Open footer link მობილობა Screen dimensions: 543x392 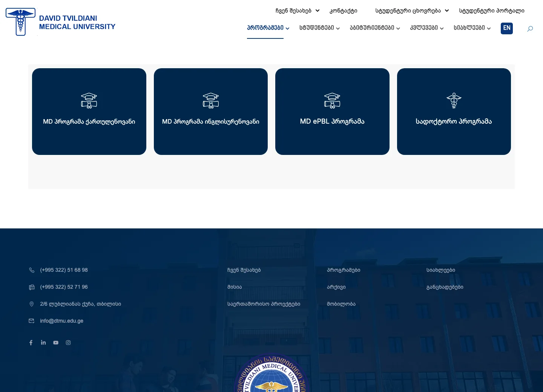click(x=341, y=304)
